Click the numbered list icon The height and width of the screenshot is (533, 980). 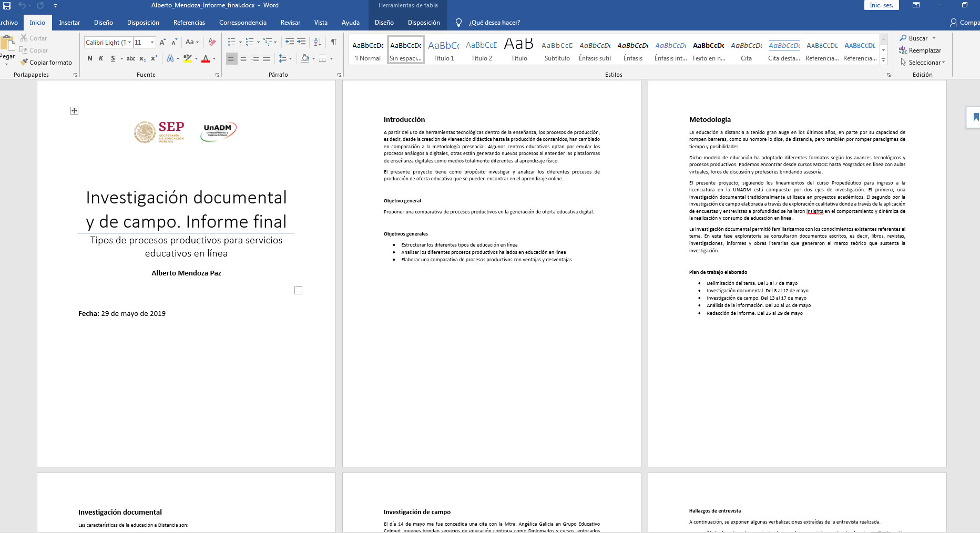250,42
